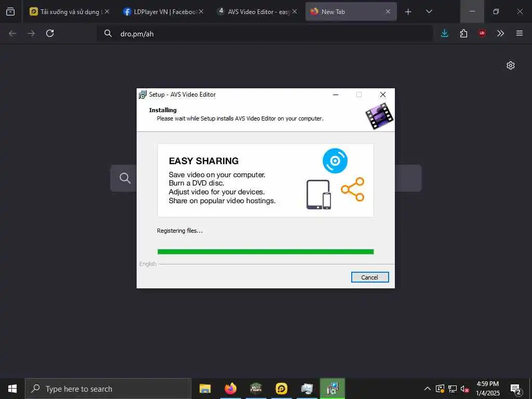Click the muted volume tray icon

click(x=464, y=389)
